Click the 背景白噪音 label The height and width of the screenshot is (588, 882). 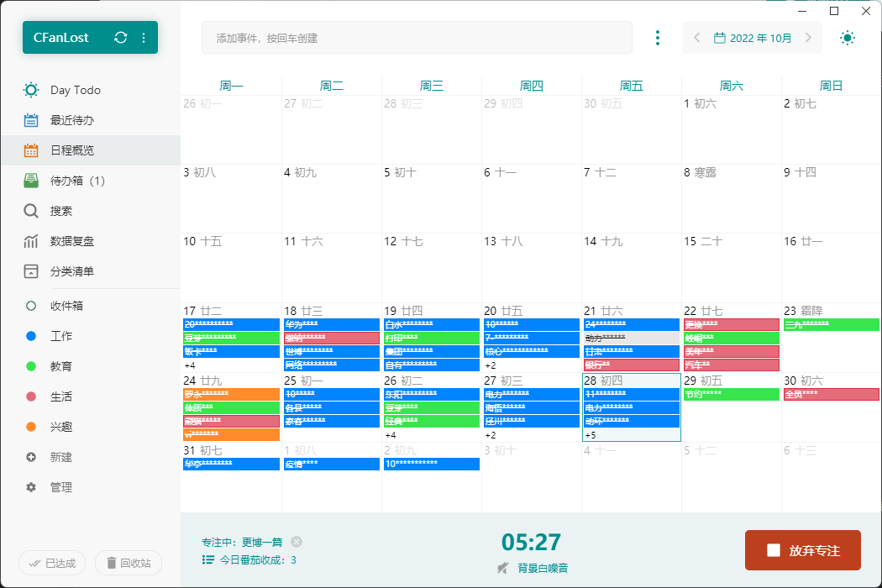coord(543,569)
